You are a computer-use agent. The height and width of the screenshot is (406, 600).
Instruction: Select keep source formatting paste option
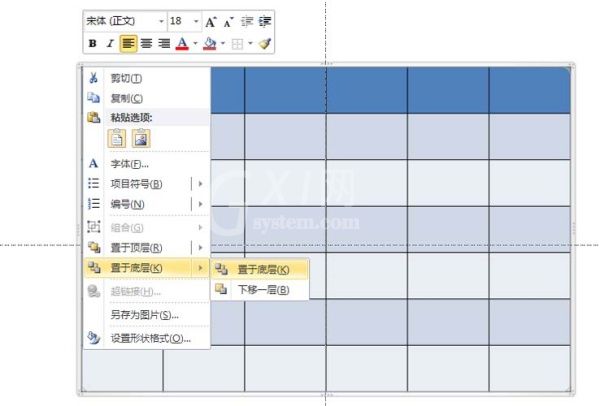[x=117, y=138]
